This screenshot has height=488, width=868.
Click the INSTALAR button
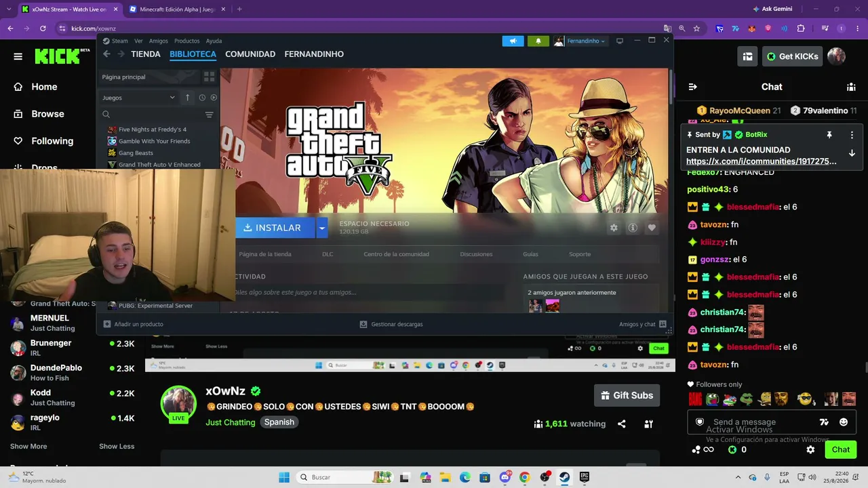(275, 228)
